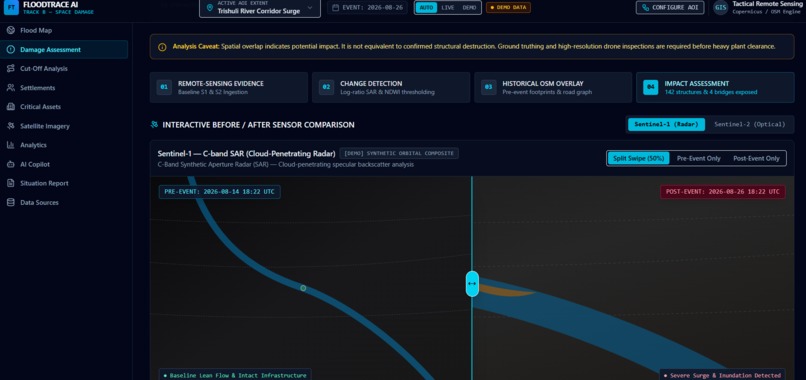Viewport: 806px width, 380px height.
Task: Click the [DEMO] SYNTHETIC ORBITAL COMPOSITE tag
Action: tap(399, 153)
